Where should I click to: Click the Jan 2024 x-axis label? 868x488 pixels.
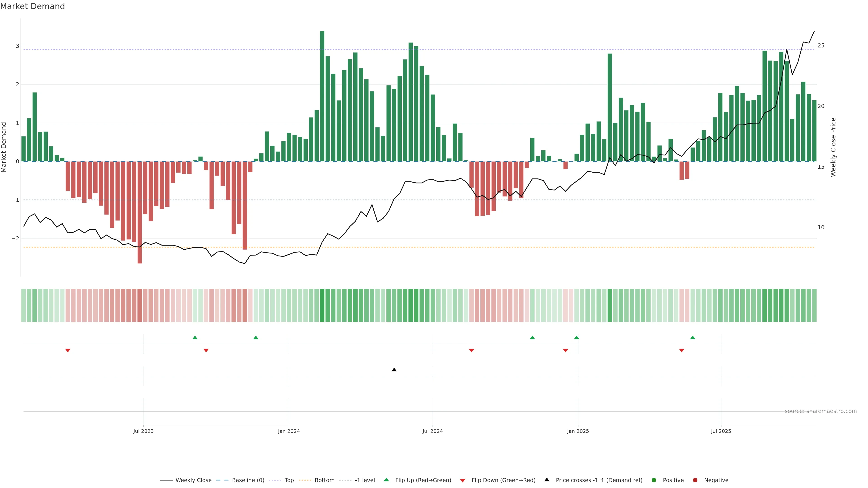point(289,431)
